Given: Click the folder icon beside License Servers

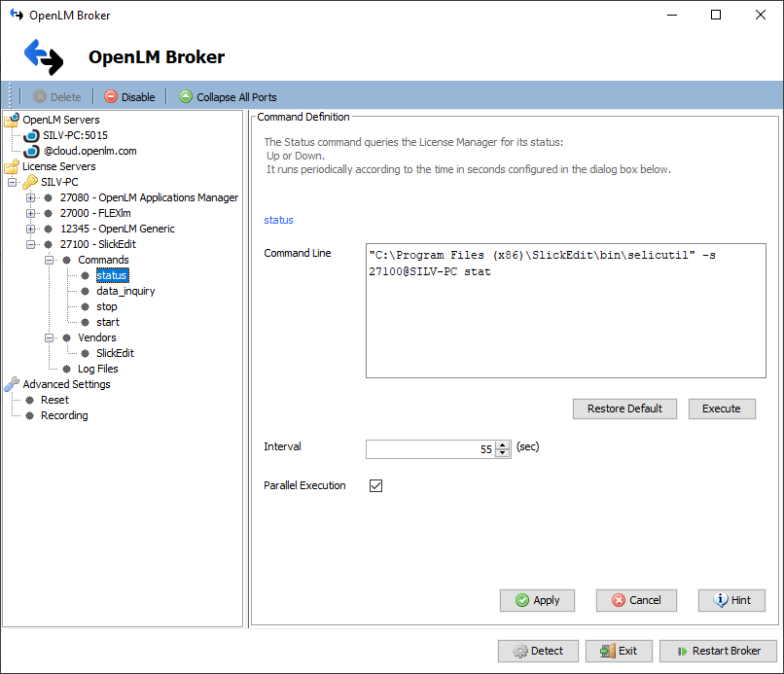Looking at the screenshot, I should coord(12,167).
